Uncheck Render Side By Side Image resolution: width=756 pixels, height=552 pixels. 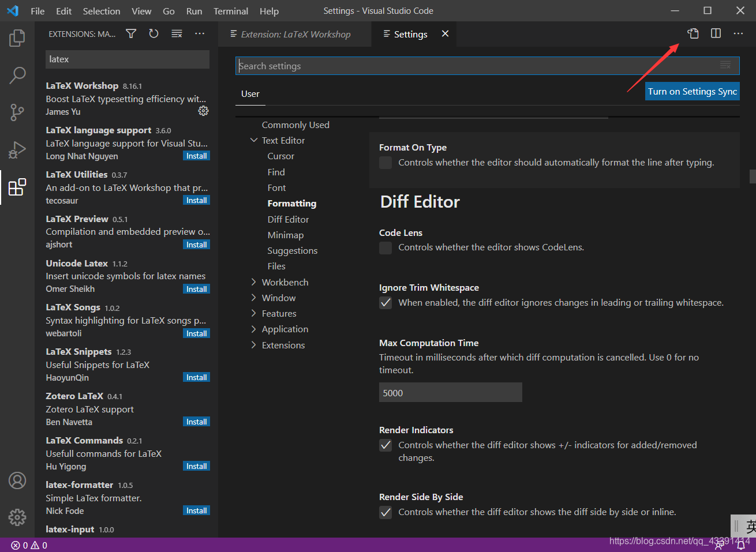(x=386, y=512)
